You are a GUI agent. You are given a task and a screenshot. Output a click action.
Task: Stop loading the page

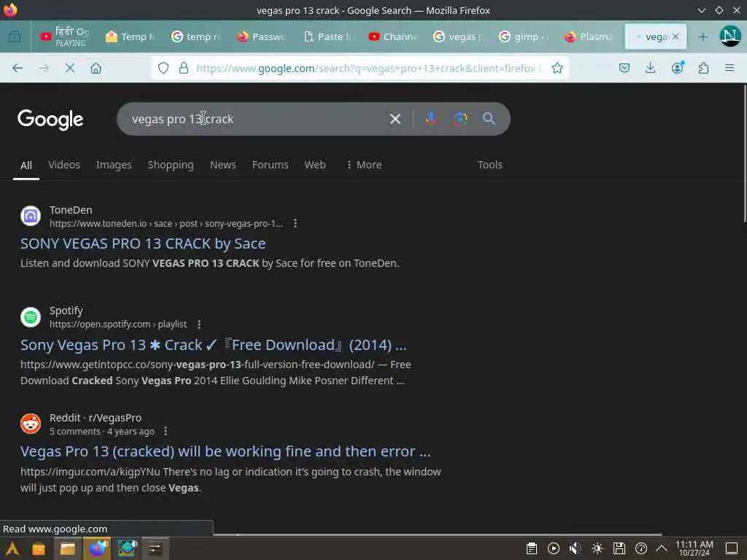coord(69,68)
